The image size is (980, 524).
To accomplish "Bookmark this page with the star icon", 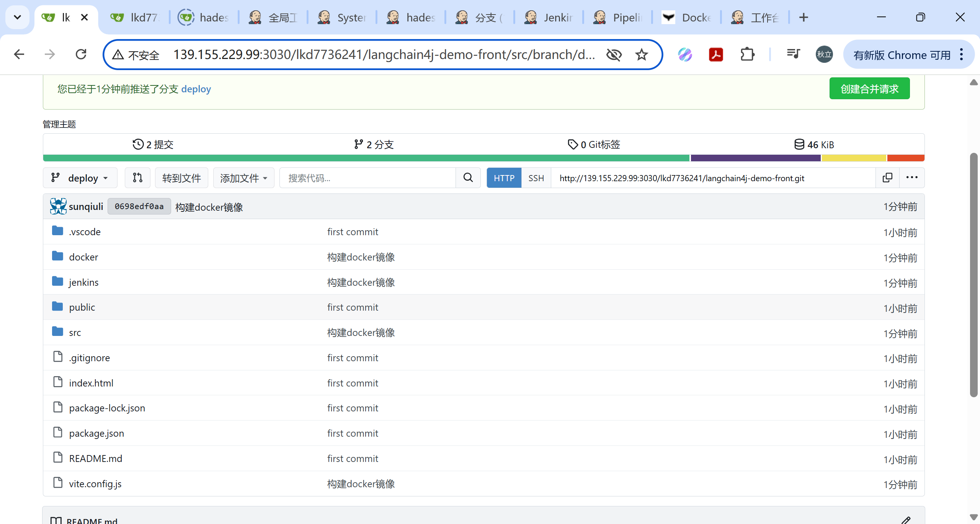I will pos(642,55).
